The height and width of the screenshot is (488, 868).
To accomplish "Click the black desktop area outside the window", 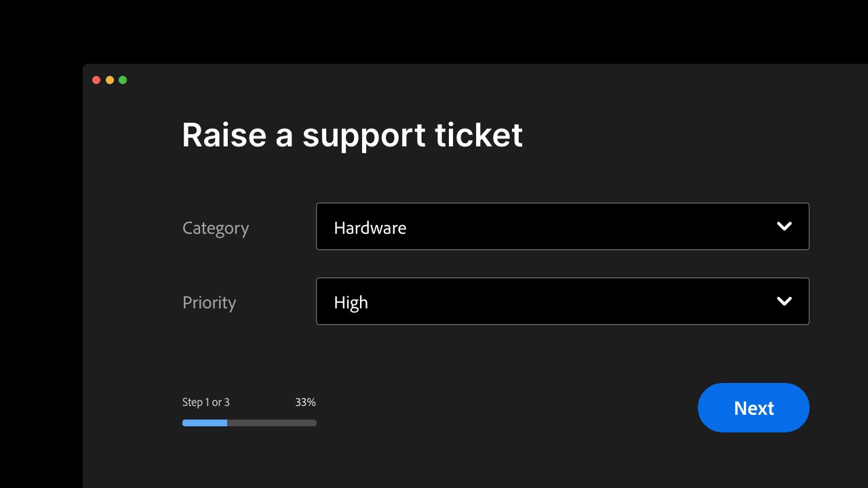I will click(x=41, y=271).
